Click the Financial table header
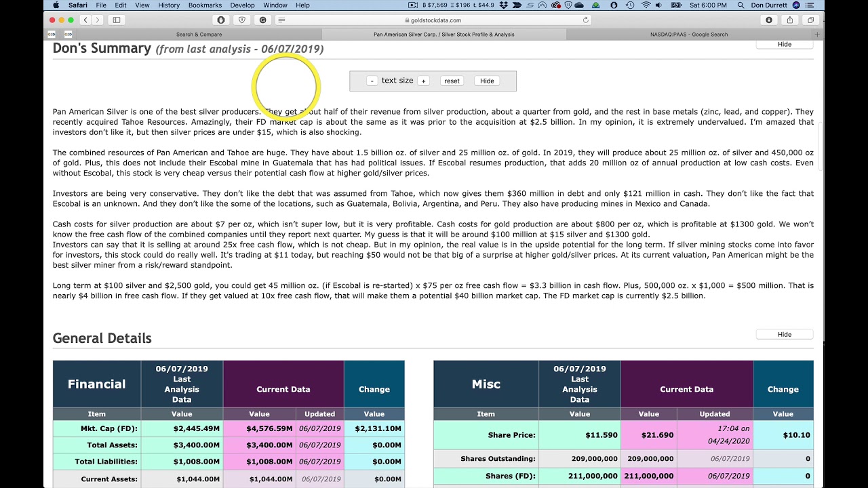This screenshot has width=868, height=488. coord(97,384)
